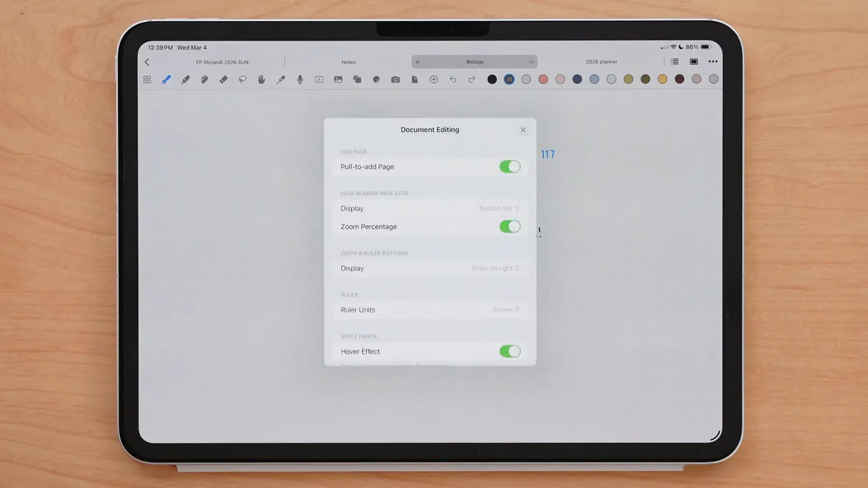Open the stacked shapes tool

357,79
